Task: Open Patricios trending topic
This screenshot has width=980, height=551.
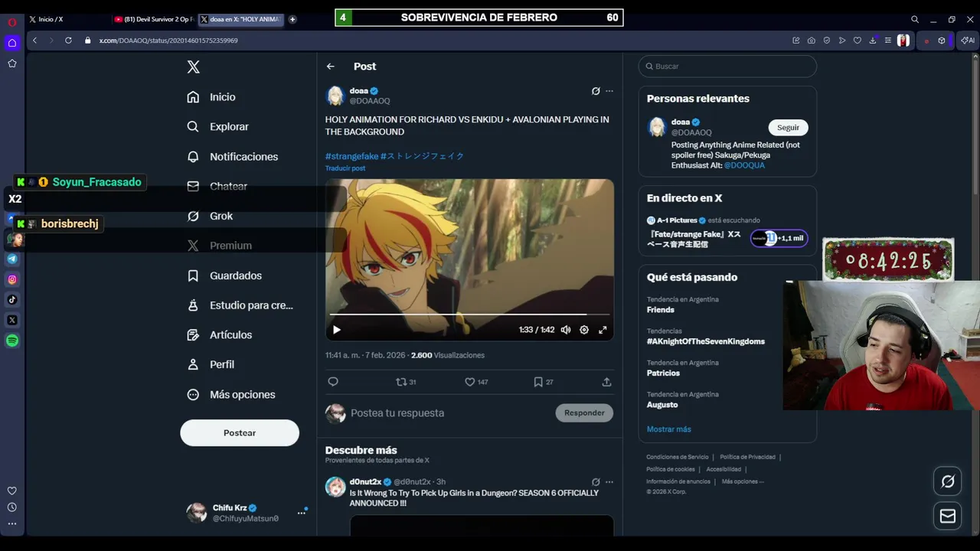Action: [663, 373]
